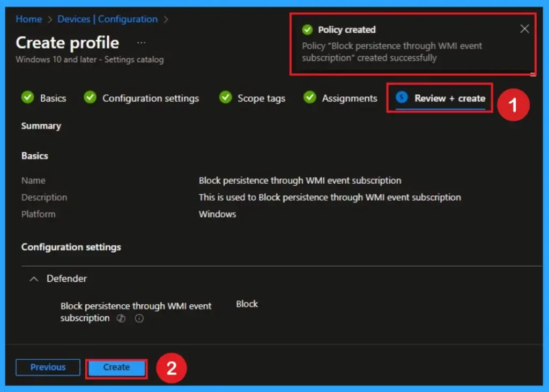The height and width of the screenshot is (392, 549).
Task: Click the checkmark icon next to Assignments
Action: pos(309,98)
